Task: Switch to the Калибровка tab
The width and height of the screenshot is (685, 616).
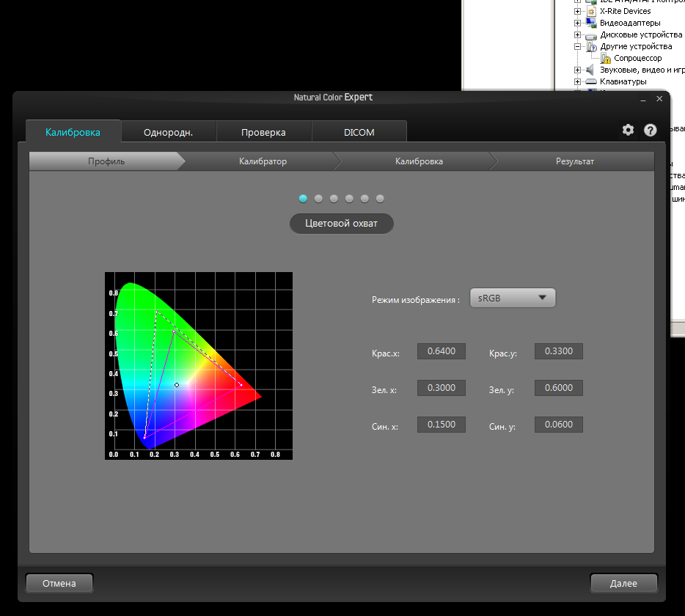Action: (73, 132)
